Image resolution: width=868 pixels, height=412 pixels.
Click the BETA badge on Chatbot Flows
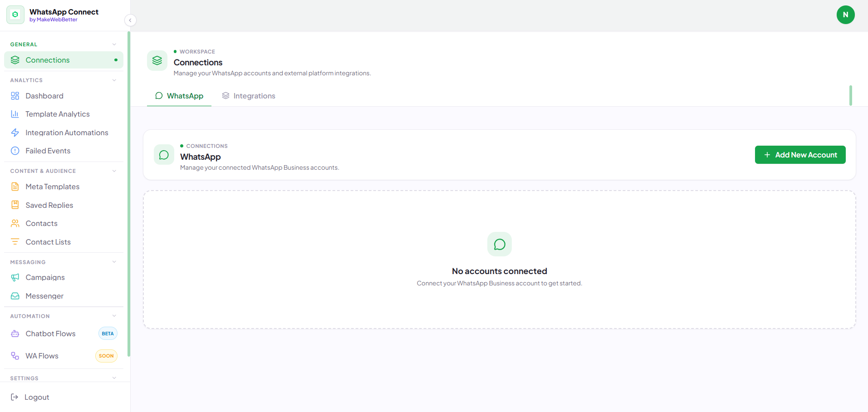click(x=108, y=334)
